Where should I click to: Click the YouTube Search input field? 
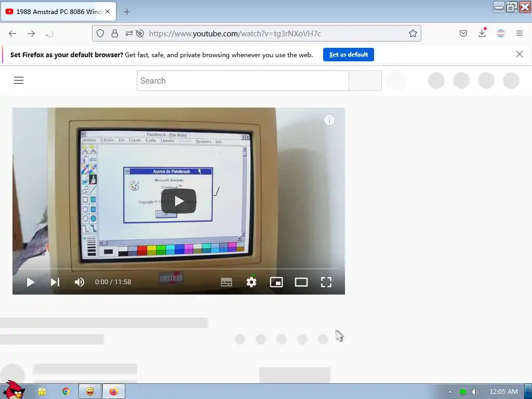(x=243, y=81)
